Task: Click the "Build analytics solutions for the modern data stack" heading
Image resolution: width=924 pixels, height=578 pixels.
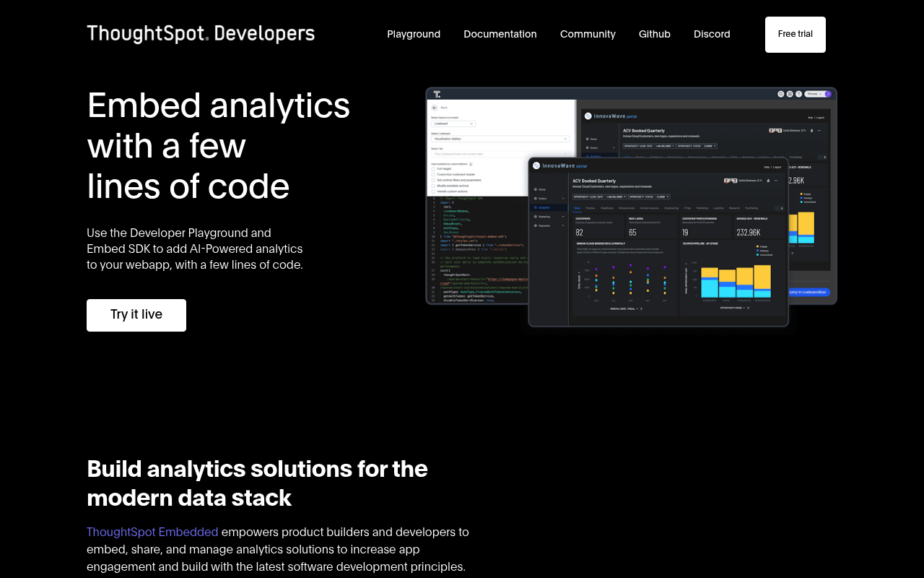Action: coord(258,483)
